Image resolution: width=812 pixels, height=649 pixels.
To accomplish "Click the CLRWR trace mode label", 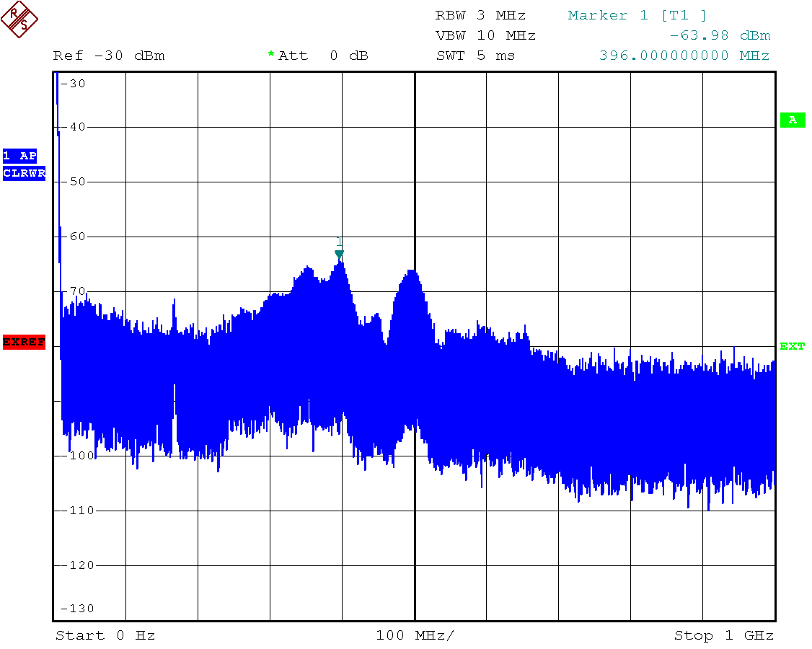I will [24, 173].
